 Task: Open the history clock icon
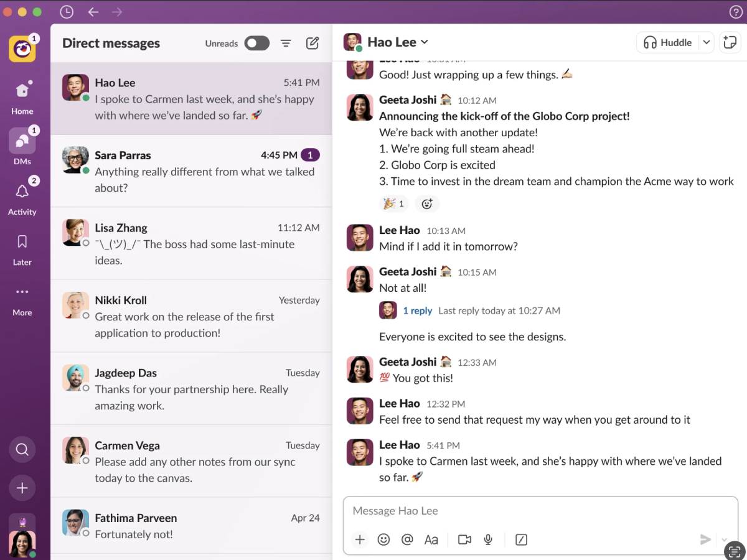[x=67, y=12]
